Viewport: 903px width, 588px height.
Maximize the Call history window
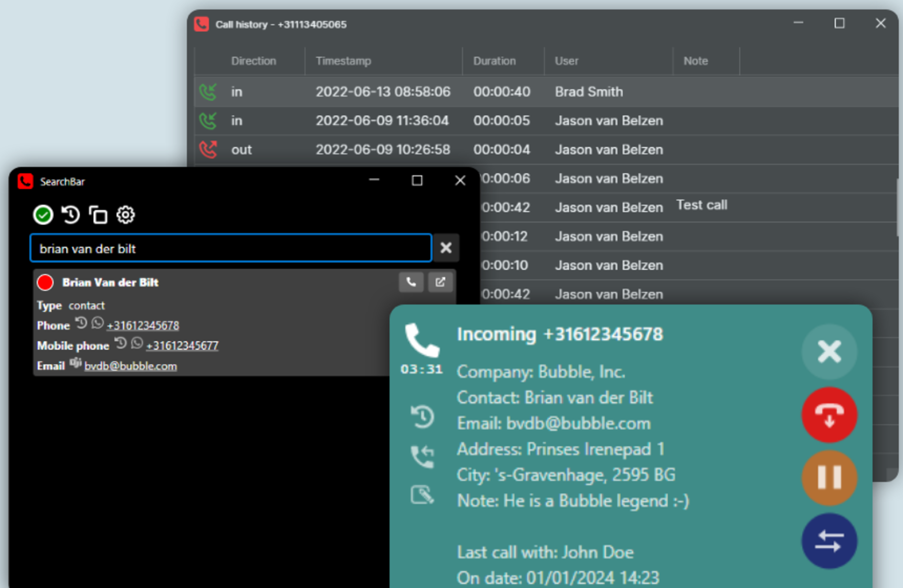click(839, 23)
